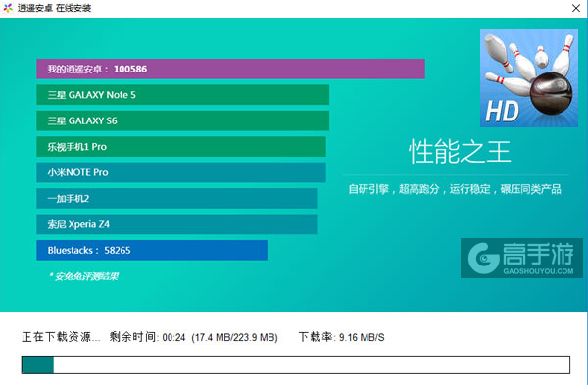Image resolution: width=588 pixels, height=385 pixels.
Task: Click the bowling game HD app icon
Action: click(x=529, y=78)
